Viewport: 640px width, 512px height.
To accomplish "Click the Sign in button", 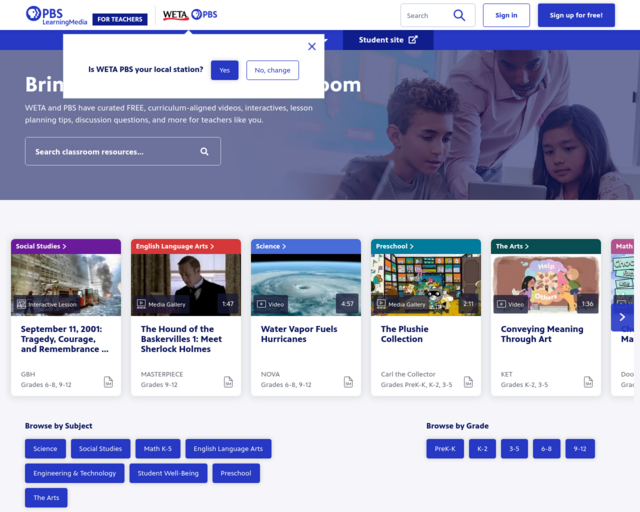I will point(506,16).
